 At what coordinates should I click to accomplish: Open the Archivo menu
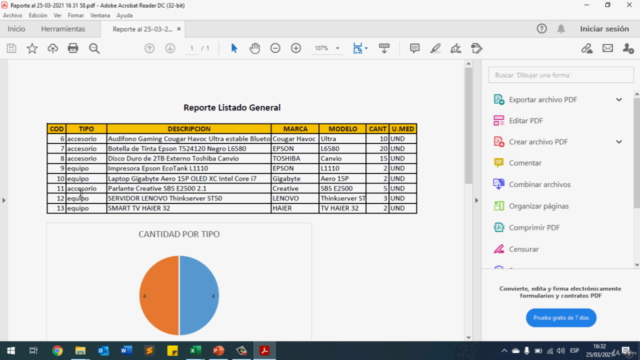[13, 15]
